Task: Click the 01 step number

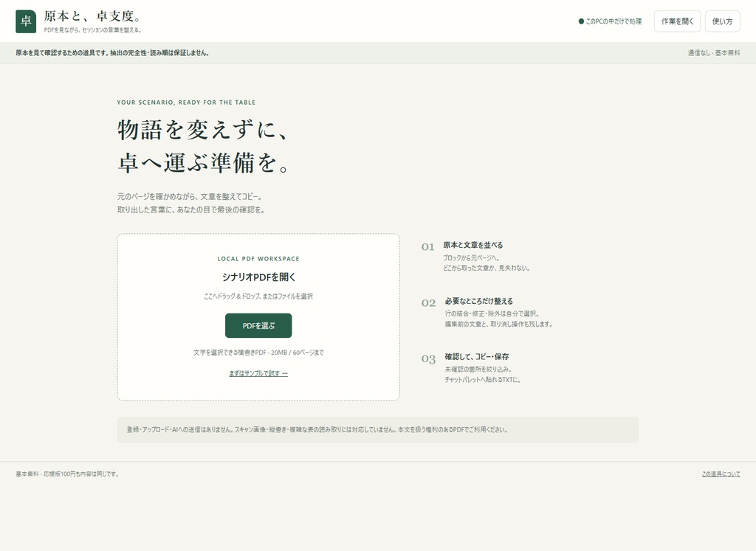Action: pyautogui.click(x=427, y=246)
